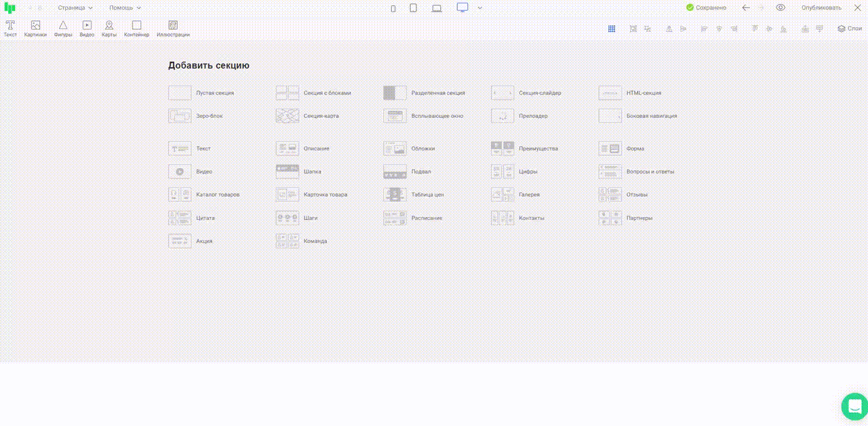Open the Слои layers panel
Screen dimensions: 868x426
(850, 28)
